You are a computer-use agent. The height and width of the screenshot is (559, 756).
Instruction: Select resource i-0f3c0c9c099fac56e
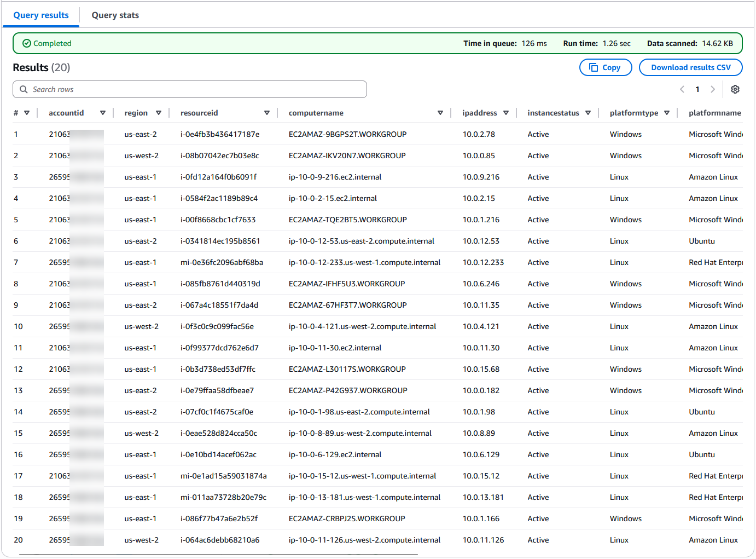click(217, 326)
